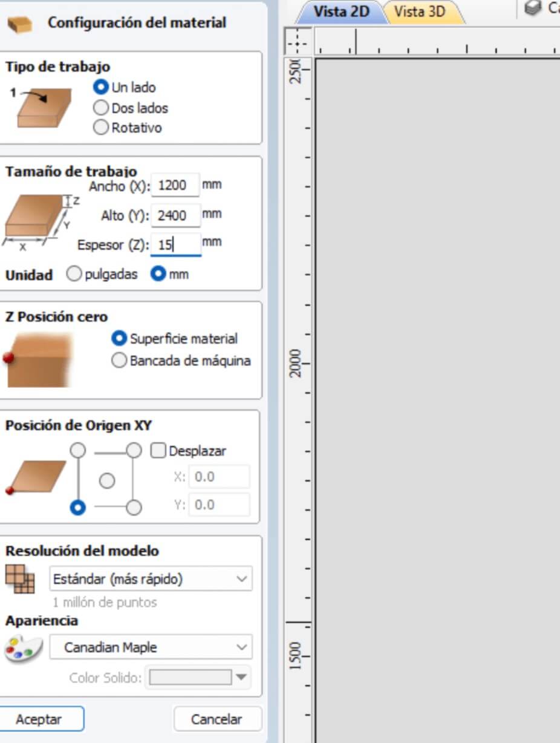Open the Color Solido swatch dropdown
This screenshot has width=560, height=743.
200,677
